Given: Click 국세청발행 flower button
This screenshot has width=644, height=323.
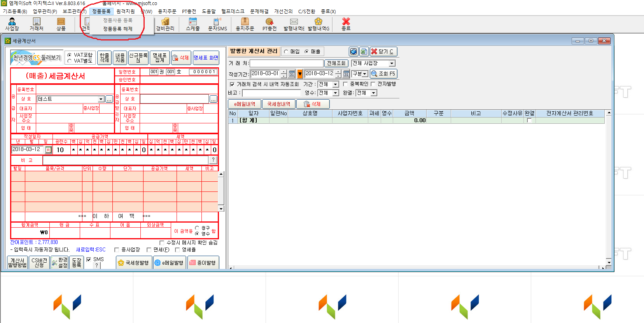Looking at the screenshot, I should (x=134, y=263).
